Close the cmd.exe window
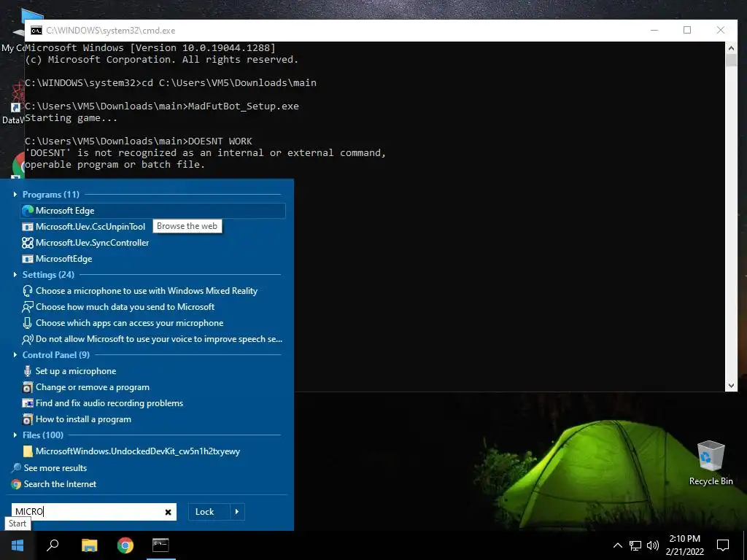 [x=720, y=30]
